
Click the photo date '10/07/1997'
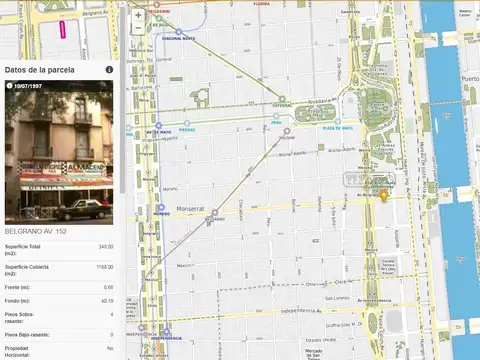(x=28, y=86)
